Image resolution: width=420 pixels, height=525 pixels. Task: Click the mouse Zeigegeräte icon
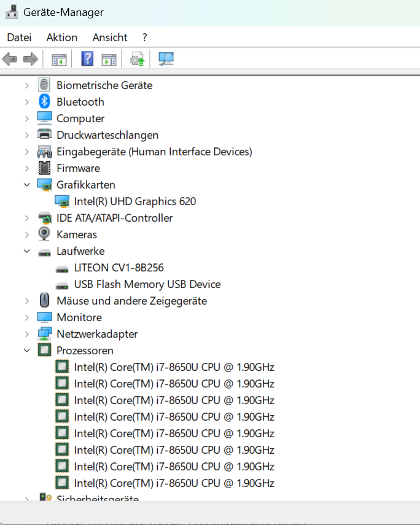(x=44, y=300)
